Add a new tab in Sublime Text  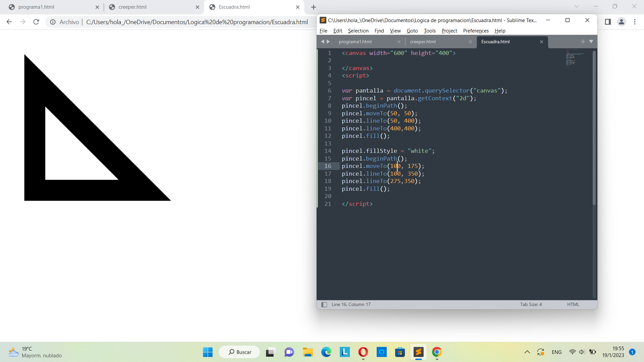(583, 42)
